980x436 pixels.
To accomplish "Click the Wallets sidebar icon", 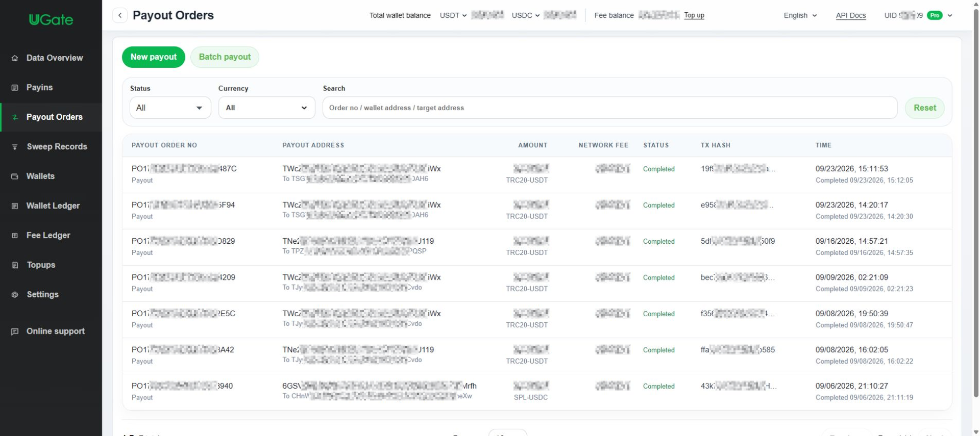I will coord(15,176).
